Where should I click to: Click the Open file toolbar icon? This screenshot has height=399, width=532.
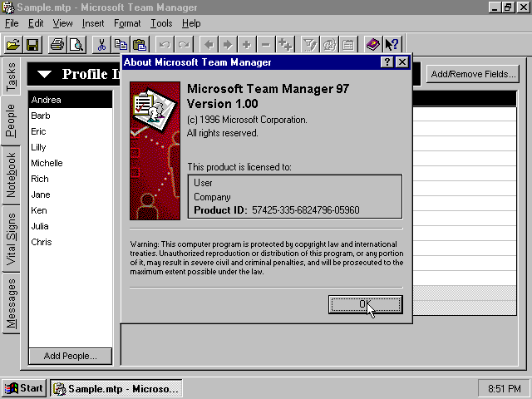(x=13, y=44)
